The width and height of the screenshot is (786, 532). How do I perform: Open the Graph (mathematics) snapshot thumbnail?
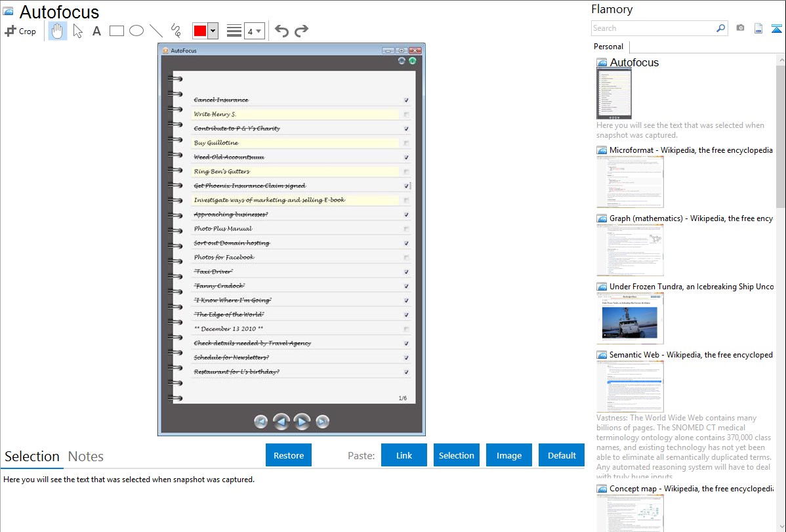click(630, 250)
